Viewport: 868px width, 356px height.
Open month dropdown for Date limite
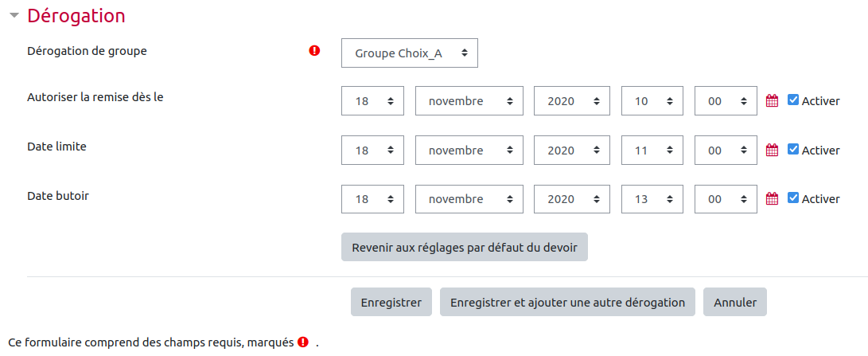pos(469,150)
